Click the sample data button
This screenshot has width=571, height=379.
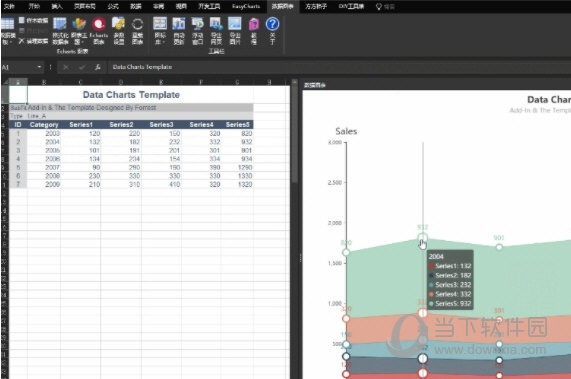pos(34,20)
